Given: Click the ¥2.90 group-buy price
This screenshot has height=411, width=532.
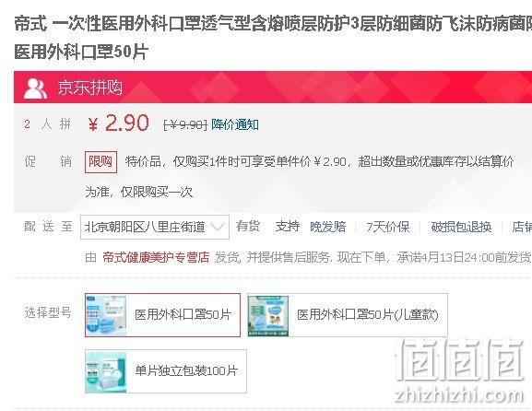Looking at the screenshot, I should coord(118,123).
